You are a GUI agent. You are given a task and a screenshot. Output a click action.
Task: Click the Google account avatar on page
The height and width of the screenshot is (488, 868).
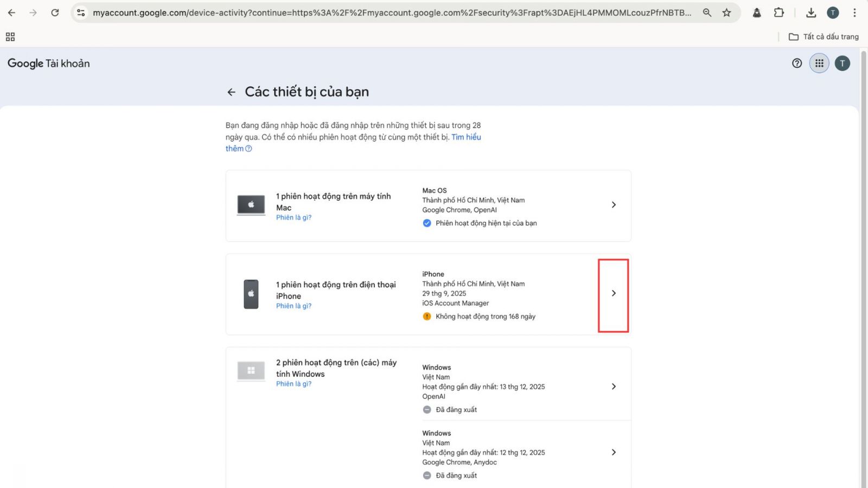(842, 63)
